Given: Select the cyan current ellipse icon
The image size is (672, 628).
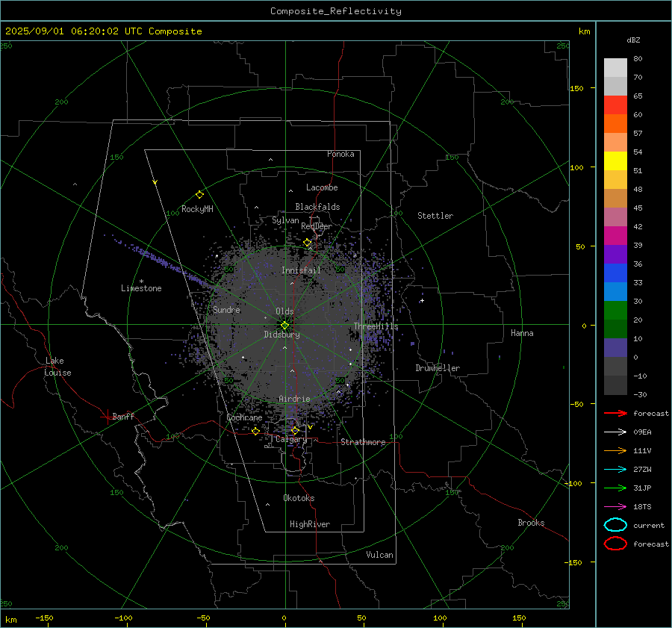Looking at the screenshot, I should pos(615,525).
